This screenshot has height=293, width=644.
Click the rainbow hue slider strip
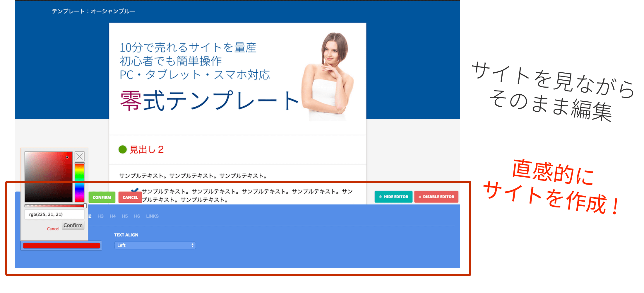pos(80,182)
